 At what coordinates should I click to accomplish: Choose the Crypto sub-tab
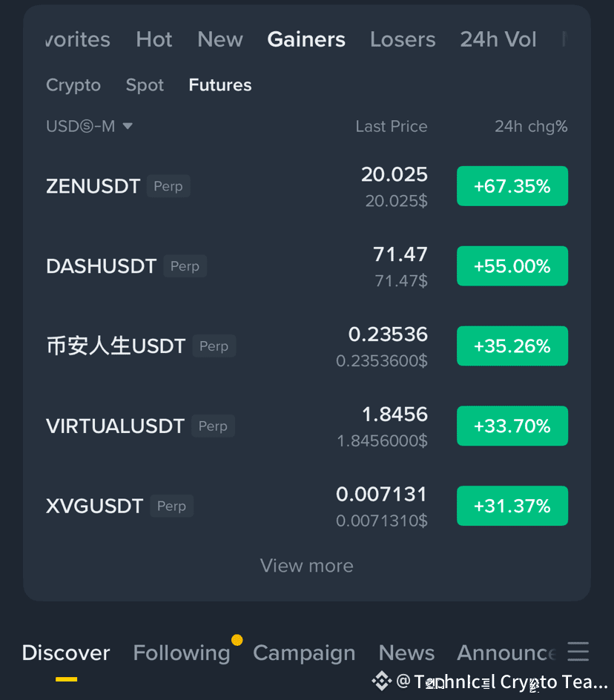tap(73, 85)
